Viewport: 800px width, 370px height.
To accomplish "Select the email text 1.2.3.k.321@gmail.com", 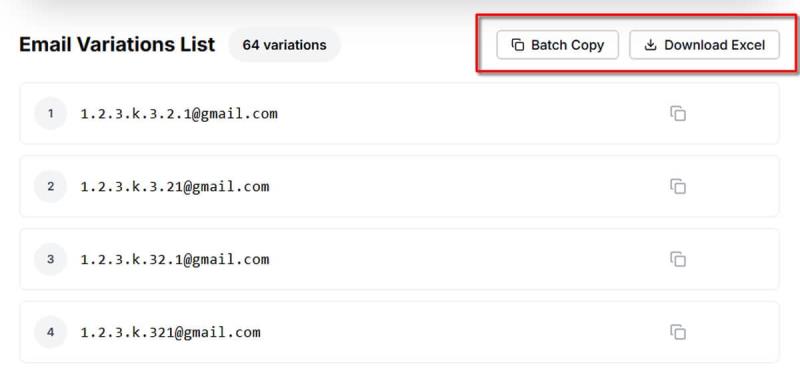I will [170, 332].
